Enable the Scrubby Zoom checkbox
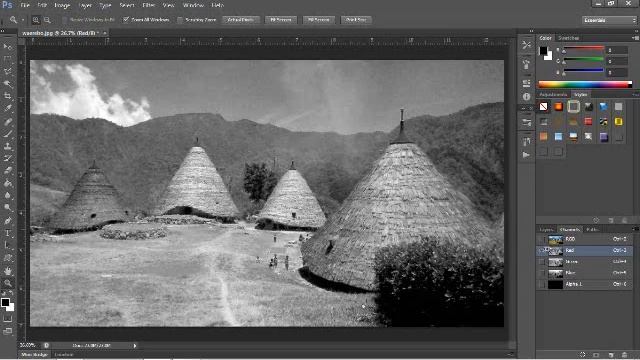Image resolution: width=640 pixels, height=360 pixels. (x=180, y=20)
